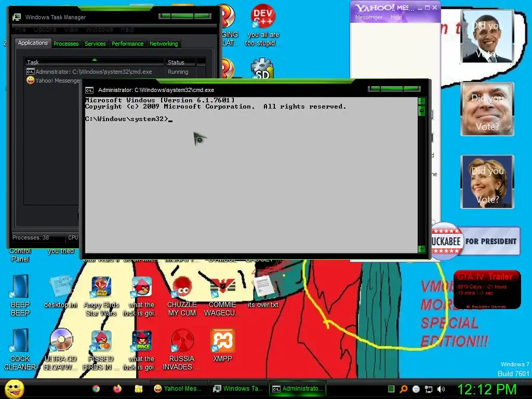Click the cmd scrollbar thumb
This screenshot has height=399, width=532.
pyautogui.click(x=422, y=111)
